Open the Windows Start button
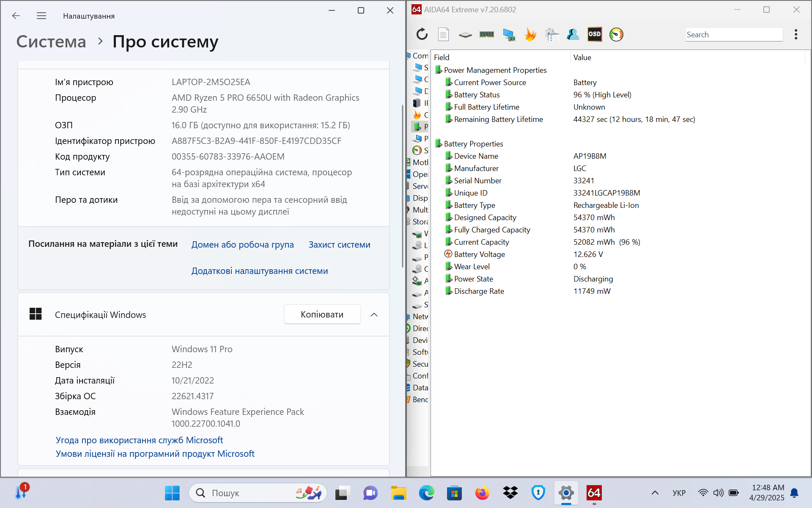 point(172,493)
